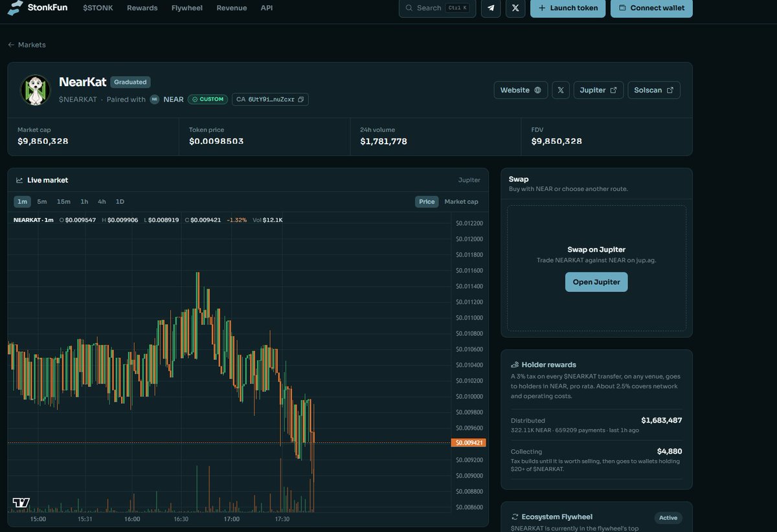Click the Jupiter source label on chart
Viewport: 777px width, 532px height.
469,180
